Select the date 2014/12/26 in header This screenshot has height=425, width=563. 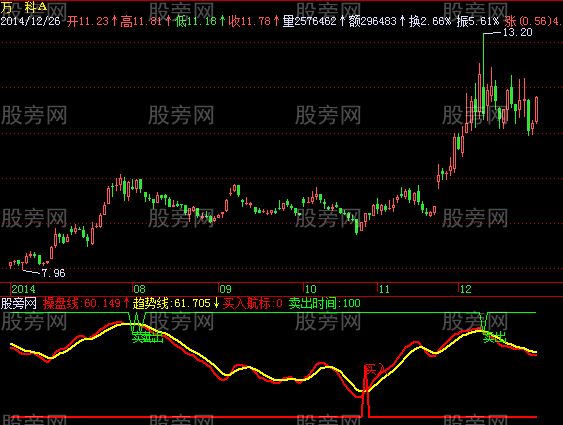point(31,21)
